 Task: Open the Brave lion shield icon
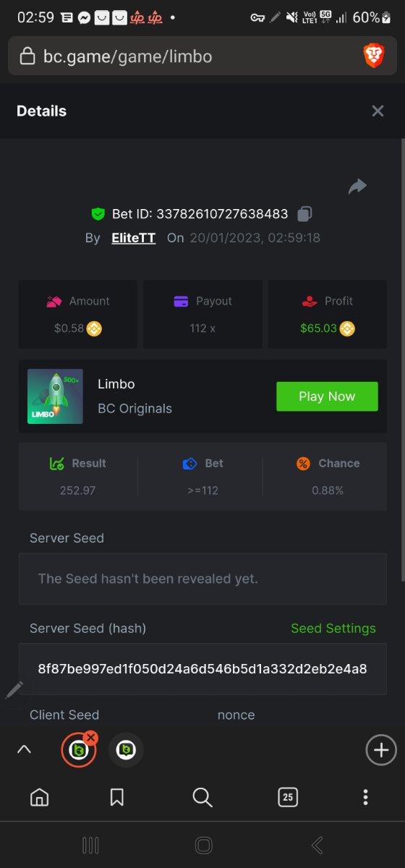click(x=374, y=56)
